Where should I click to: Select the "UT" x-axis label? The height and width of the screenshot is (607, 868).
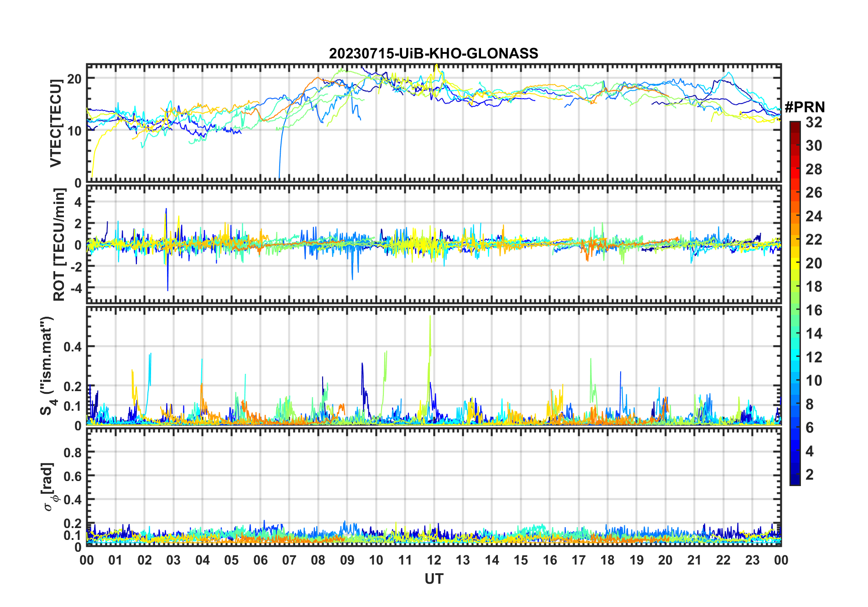coord(434,579)
